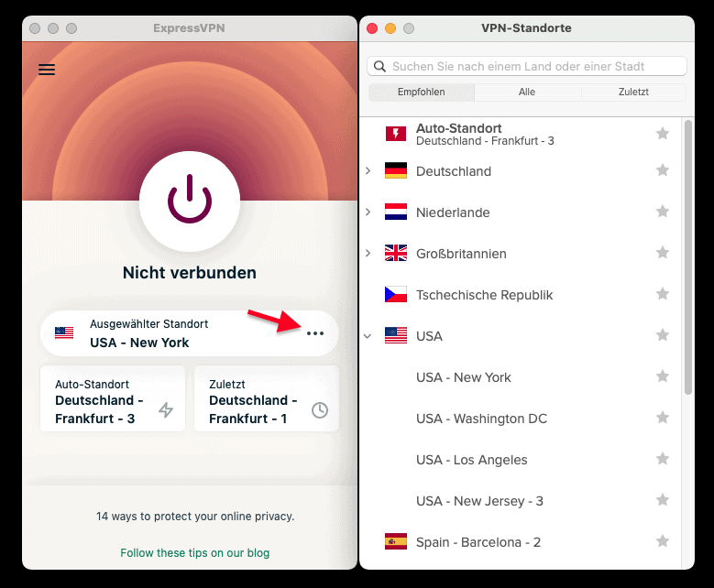
Task: Switch to the Zuletzt tab
Action: click(x=633, y=92)
